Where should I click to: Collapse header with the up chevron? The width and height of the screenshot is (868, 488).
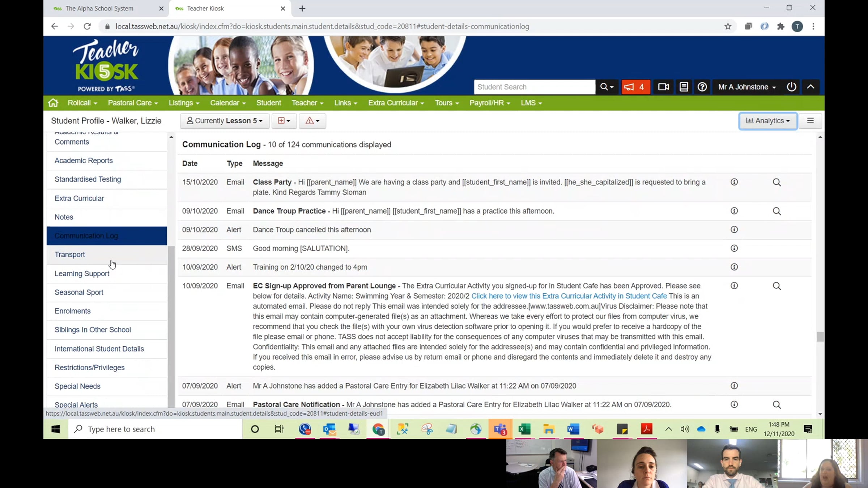coord(810,87)
